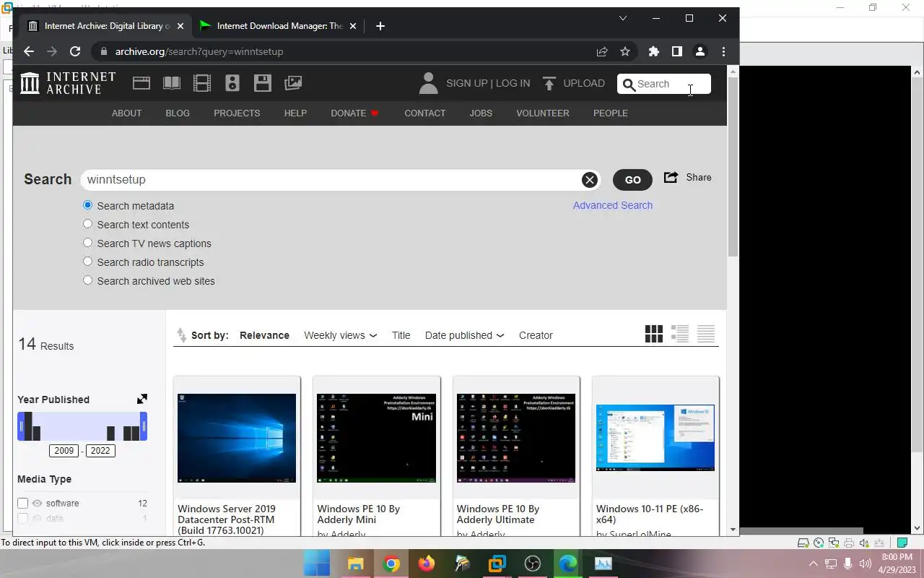Open Windows Server 2019 Datacenter thumbnail

[x=237, y=438]
